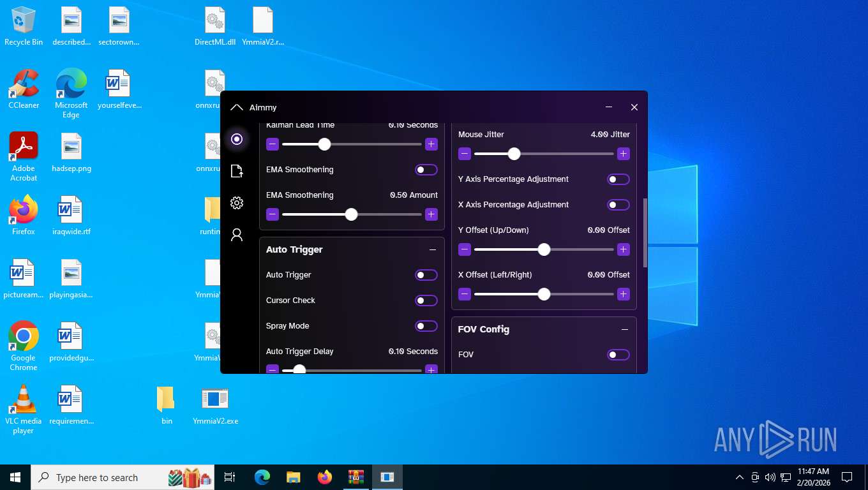Click the Kalman Lead Time slider handle
This screenshot has height=490, width=868.
tap(324, 144)
